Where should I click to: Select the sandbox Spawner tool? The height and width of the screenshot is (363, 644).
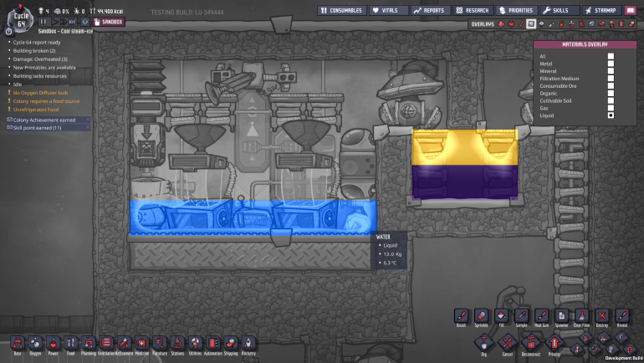pos(561,316)
